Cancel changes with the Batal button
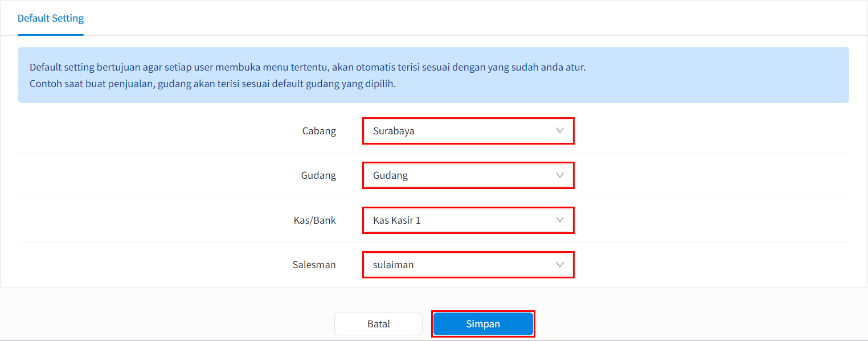 [378, 324]
